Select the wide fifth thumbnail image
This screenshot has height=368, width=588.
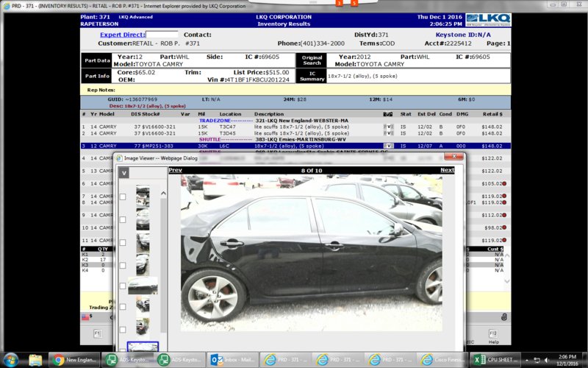pos(143,286)
